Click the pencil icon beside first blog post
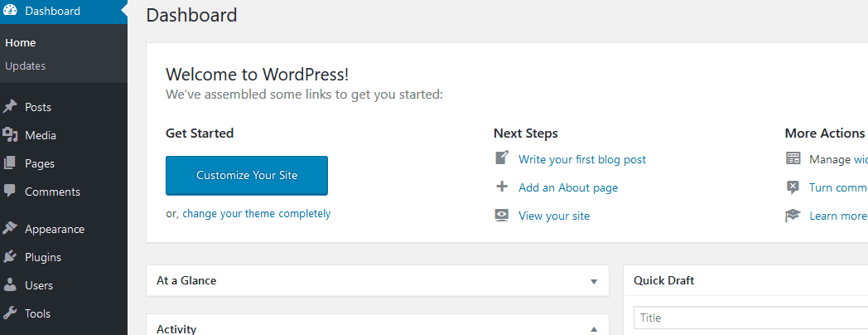The image size is (868, 335). [x=502, y=158]
